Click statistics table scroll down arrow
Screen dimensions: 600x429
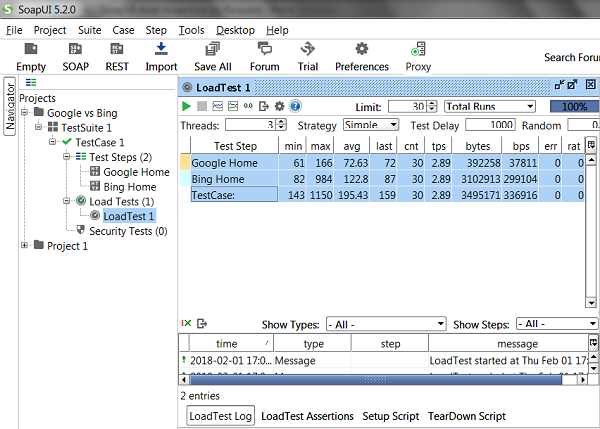(591, 303)
